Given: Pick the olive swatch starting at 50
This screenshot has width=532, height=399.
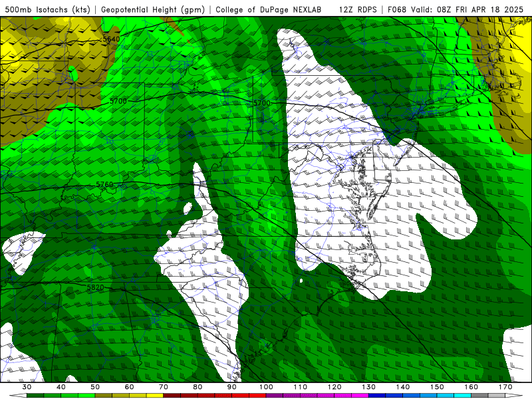Looking at the screenshot, I should click(x=104, y=396).
